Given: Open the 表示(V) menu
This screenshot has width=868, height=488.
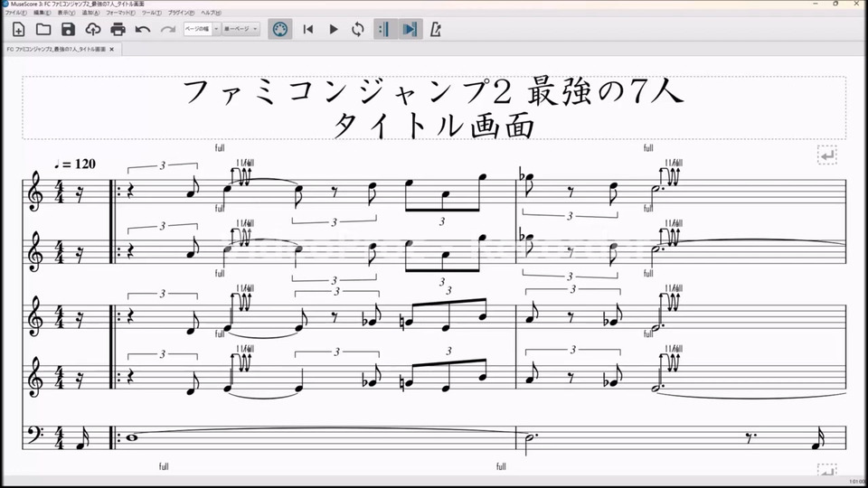Looking at the screenshot, I should click(x=66, y=13).
